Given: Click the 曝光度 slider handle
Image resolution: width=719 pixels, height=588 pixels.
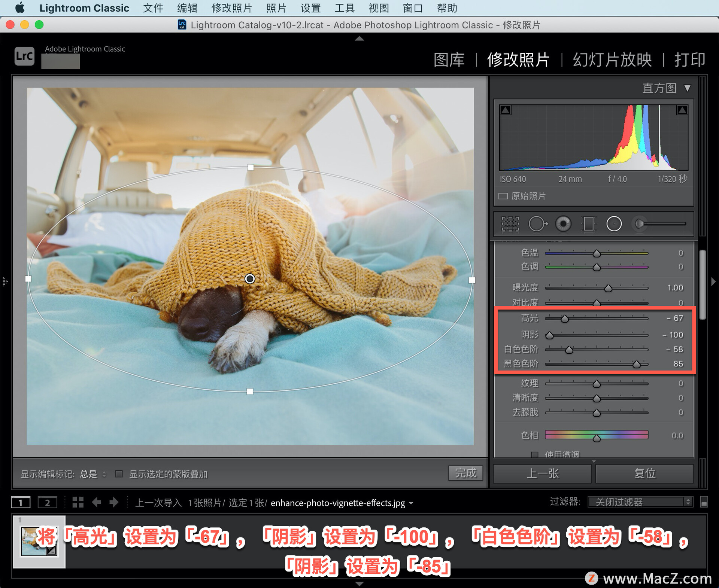Looking at the screenshot, I should (x=608, y=288).
